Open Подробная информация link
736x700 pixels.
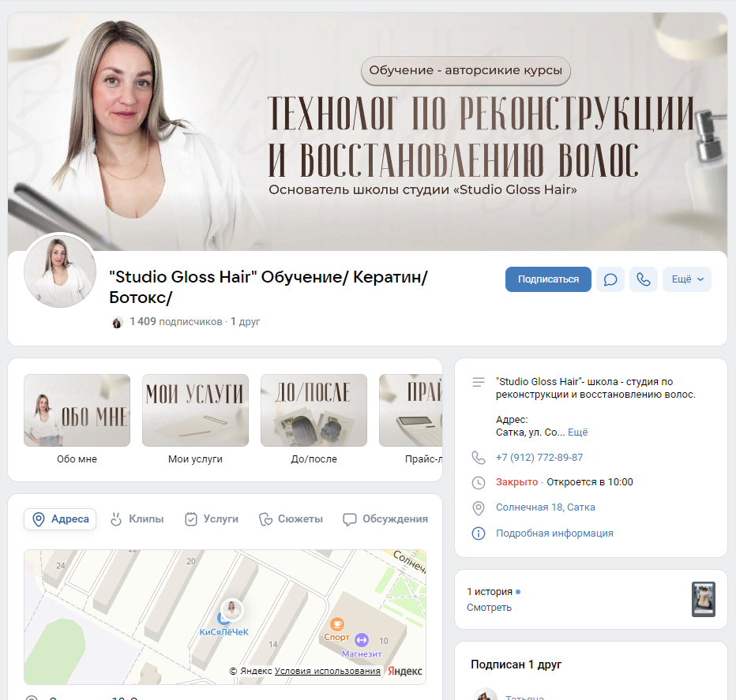pyautogui.click(x=554, y=533)
